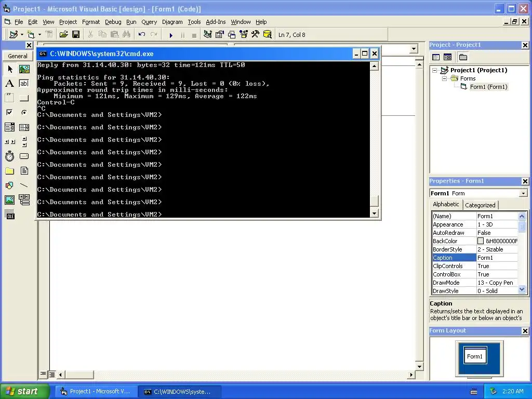Select the VScrollBar control tool

[x=24, y=141]
